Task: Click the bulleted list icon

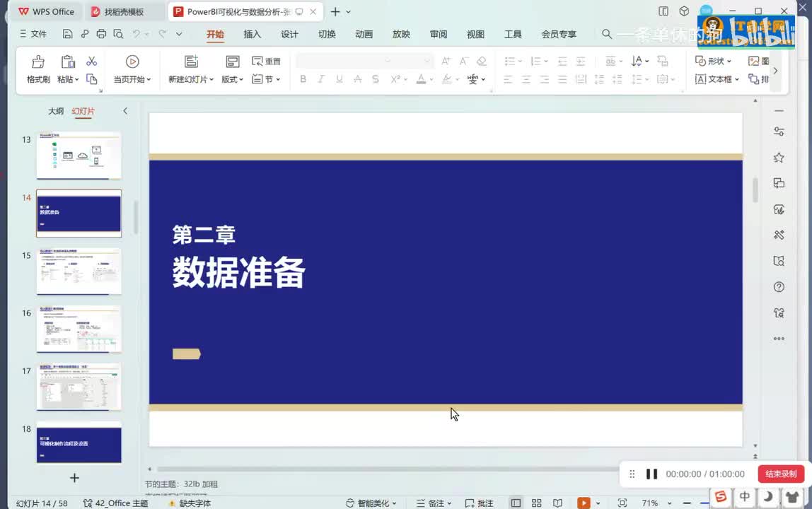Action: pyautogui.click(x=509, y=61)
